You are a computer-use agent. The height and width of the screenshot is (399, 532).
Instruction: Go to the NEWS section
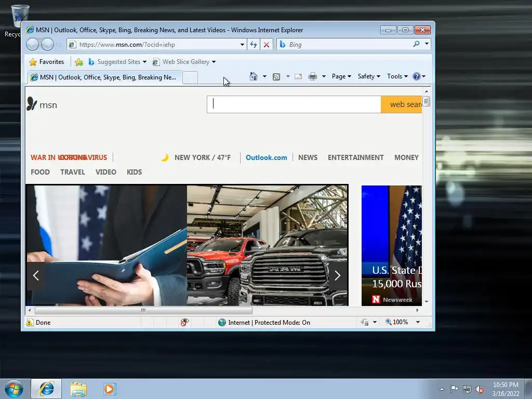308,157
